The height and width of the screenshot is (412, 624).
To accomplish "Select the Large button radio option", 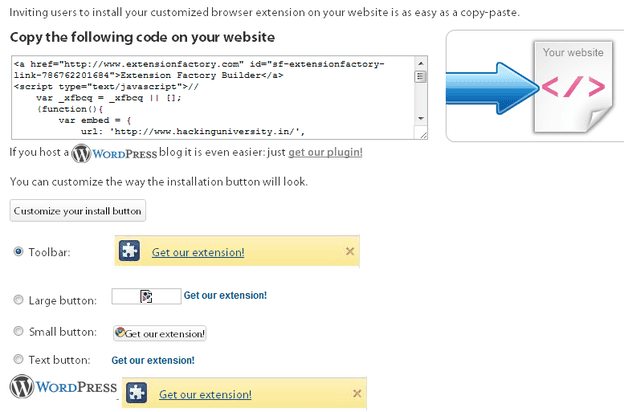I will point(18,299).
